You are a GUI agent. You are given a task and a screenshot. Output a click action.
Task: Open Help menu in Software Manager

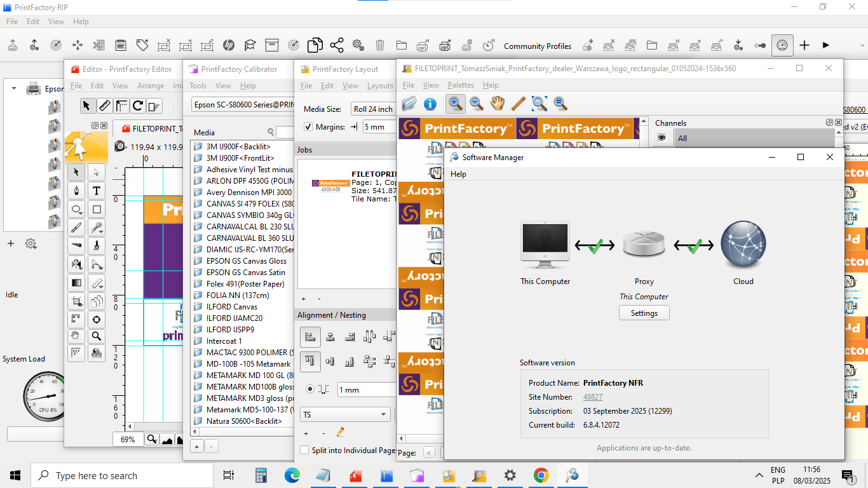[458, 174]
